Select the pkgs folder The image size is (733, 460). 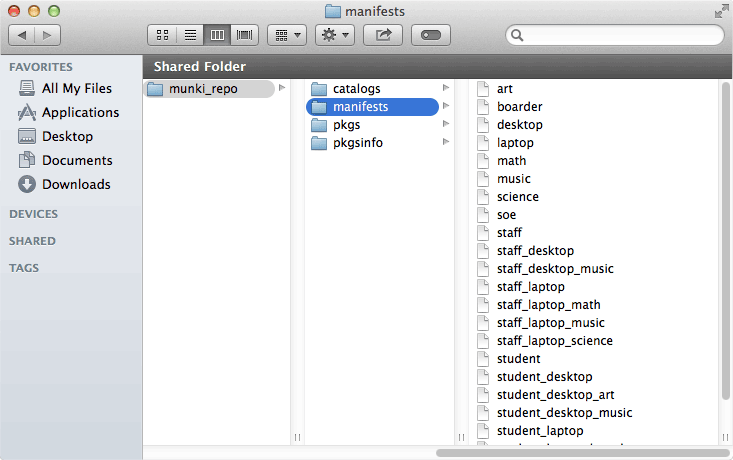coord(346,125)
